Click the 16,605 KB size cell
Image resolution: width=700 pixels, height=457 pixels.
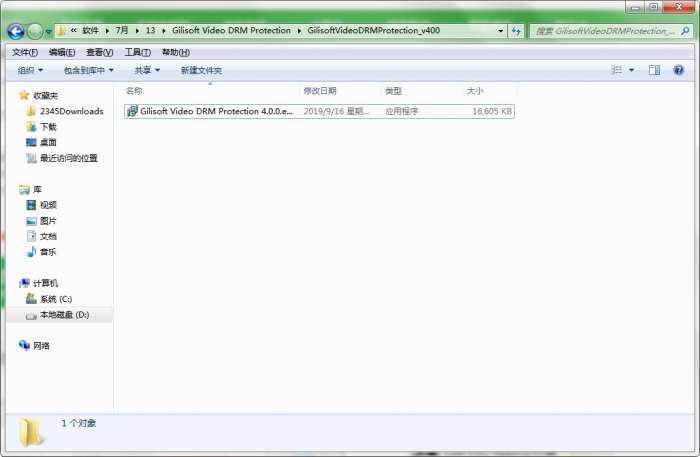492,111
